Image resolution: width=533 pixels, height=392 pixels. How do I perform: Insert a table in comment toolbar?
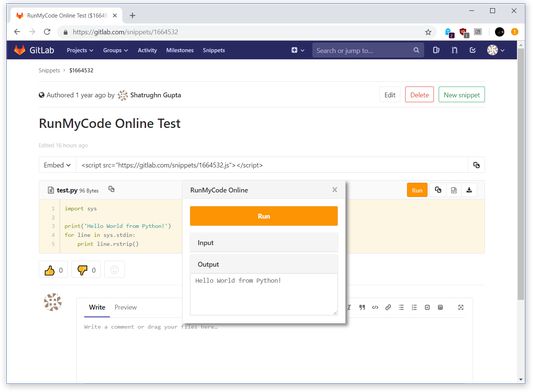click(x=440, y=307)
